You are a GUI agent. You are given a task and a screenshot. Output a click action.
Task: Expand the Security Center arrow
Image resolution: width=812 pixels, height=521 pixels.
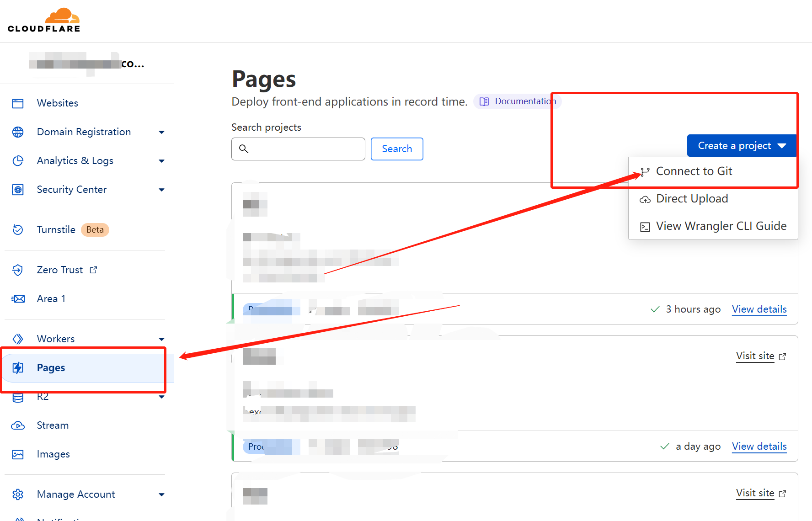coord(161,190)
